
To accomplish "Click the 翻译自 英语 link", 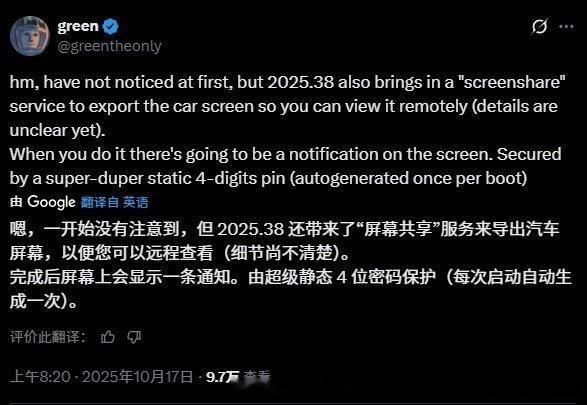I will tap(115, 202).
